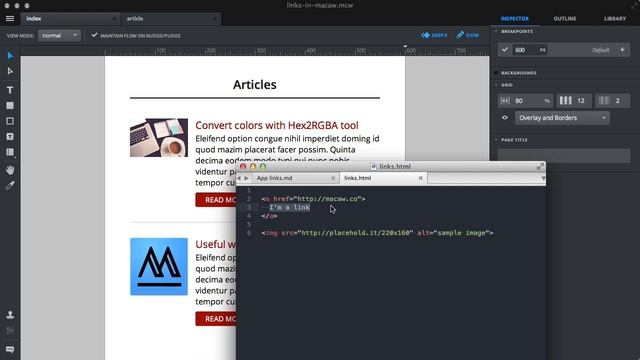The width and height of the screenshot is (640, 360).
Task: Select the outlined Container tool
Action: coord(10,121)
